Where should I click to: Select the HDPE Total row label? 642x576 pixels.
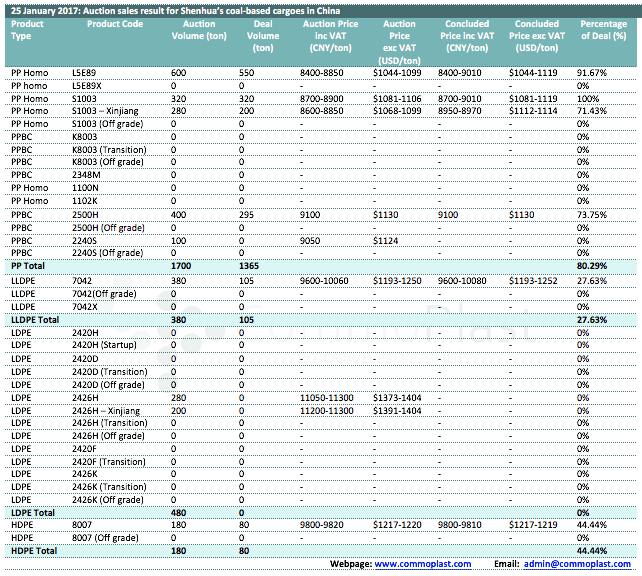coord(33,550)
